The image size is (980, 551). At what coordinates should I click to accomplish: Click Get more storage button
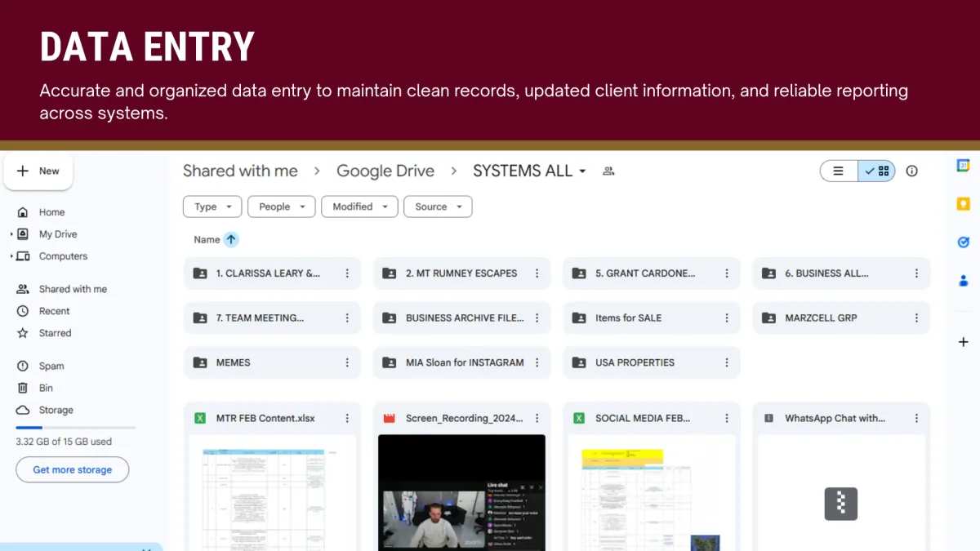click(x=73, y=470)
